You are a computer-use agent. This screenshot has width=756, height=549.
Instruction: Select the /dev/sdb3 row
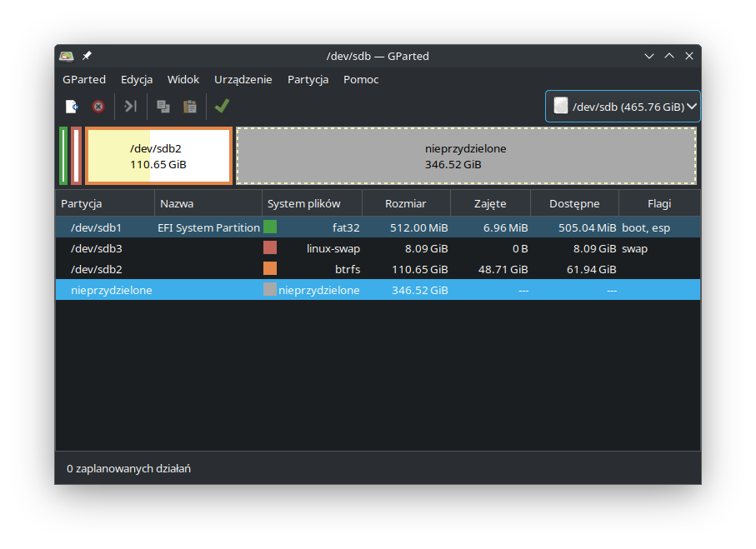tap(378, 248)
